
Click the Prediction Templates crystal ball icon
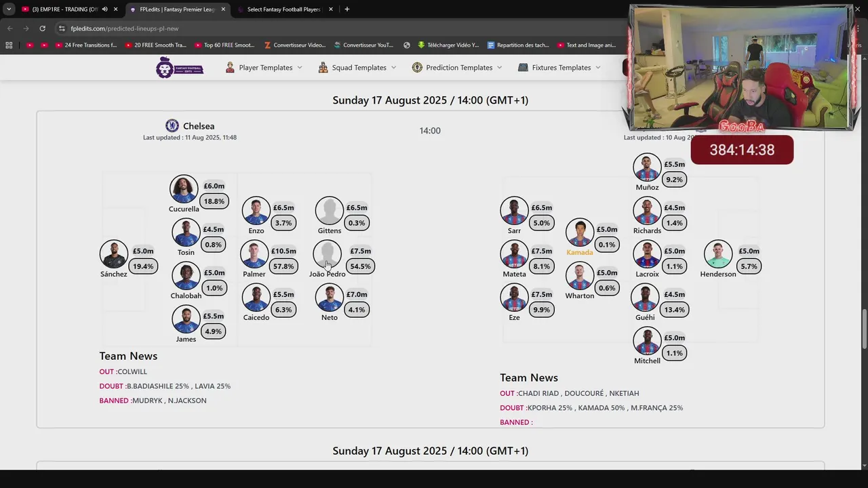(417, 67)
